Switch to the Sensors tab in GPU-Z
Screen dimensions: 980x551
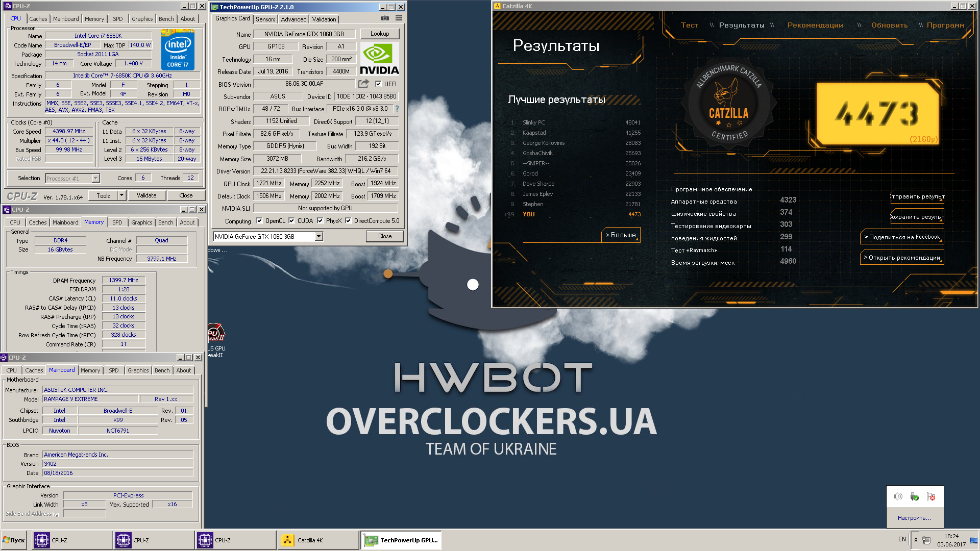[x=265, y=19]
